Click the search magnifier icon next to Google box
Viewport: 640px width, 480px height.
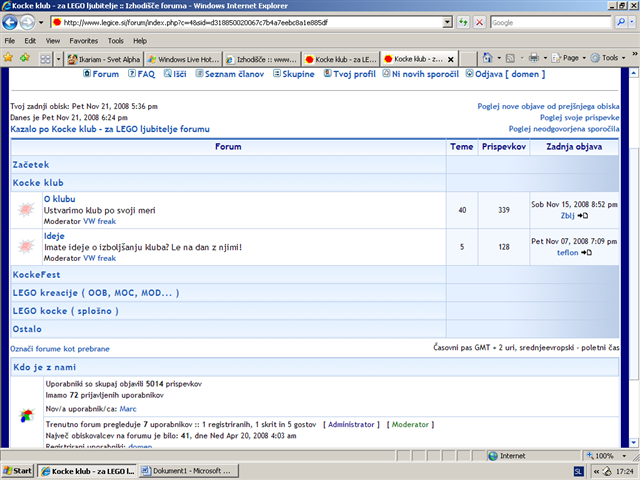pos(620,22)
